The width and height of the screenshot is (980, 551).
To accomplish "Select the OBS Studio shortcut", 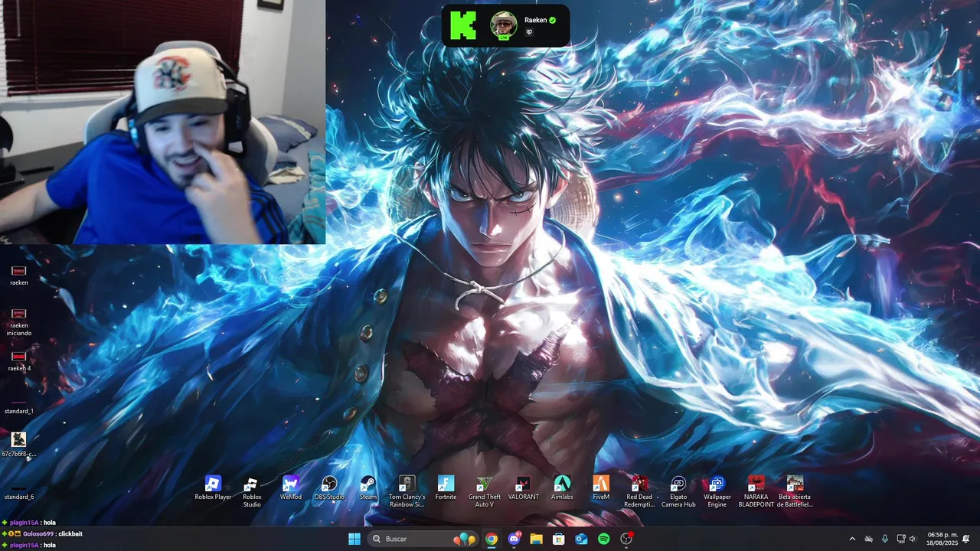I will [x=329, y=488].
